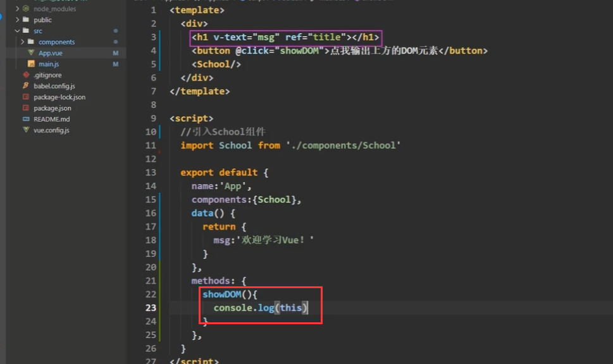The image size is (613, 364).
Task: Click the //引入School组件 comment
Action: (x=223, y=132)
